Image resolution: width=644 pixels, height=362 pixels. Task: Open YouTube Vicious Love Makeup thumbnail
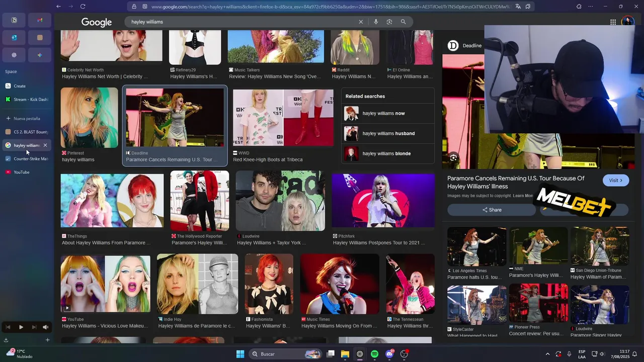(106, 284)
